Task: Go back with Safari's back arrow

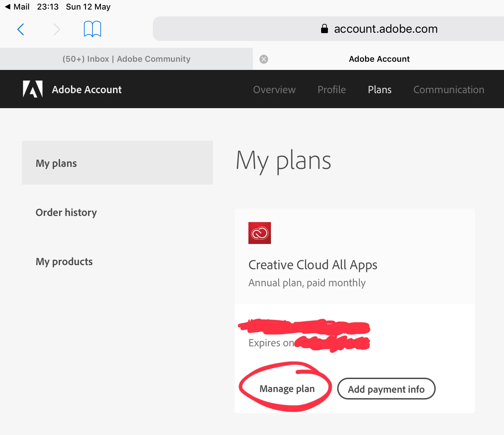Action: pos(21,29)
